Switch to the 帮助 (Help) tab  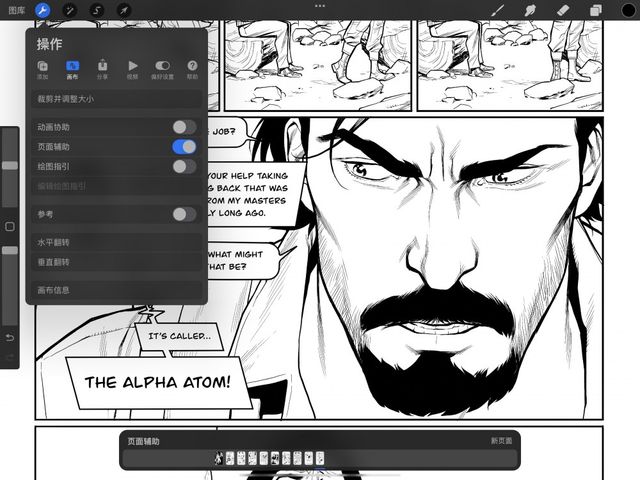click(x=192, y=69)
